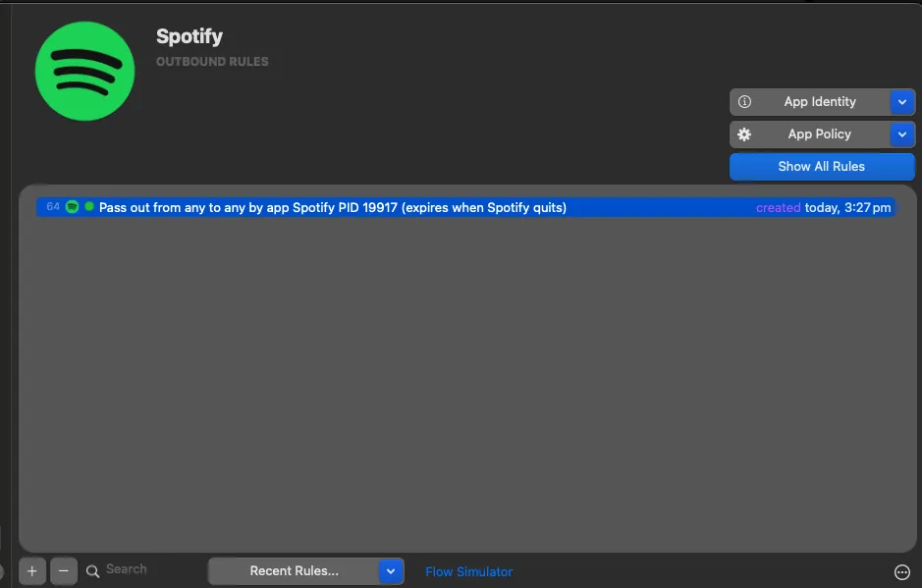
Task: Open the ellipsis more options icon
Action: pos(902,571)
